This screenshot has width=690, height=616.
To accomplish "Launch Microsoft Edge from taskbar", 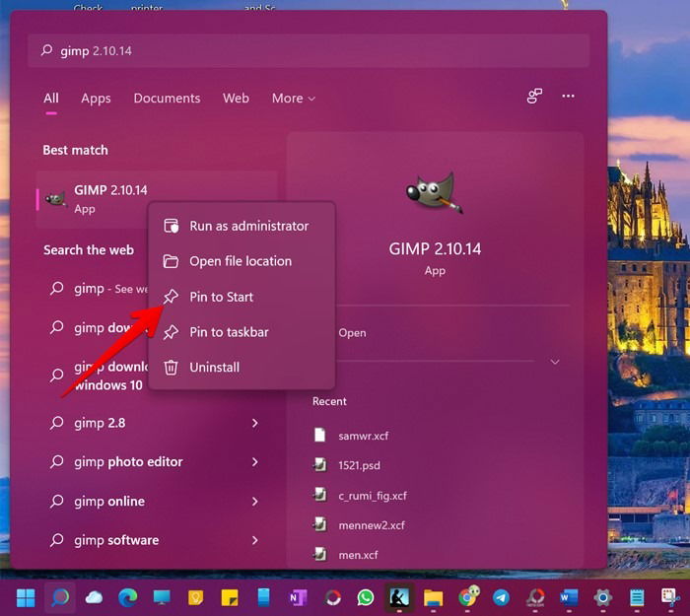I will 127,597.
